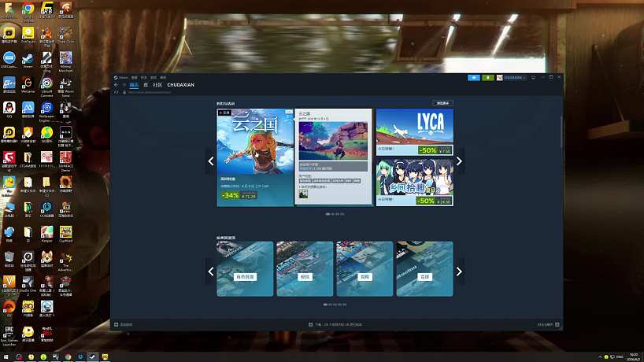This screenshot has height=362, width=644.
Task: Open the Library tab in Steam
Action: [146, 85]
